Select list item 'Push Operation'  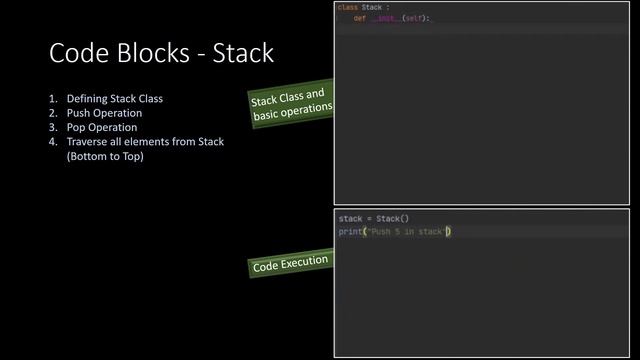pos(104,113)
